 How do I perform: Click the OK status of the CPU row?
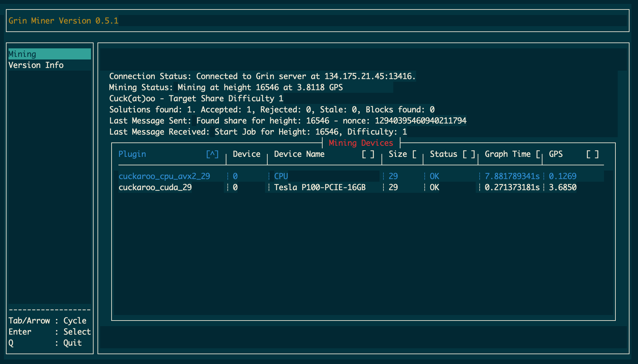[434, 176]
